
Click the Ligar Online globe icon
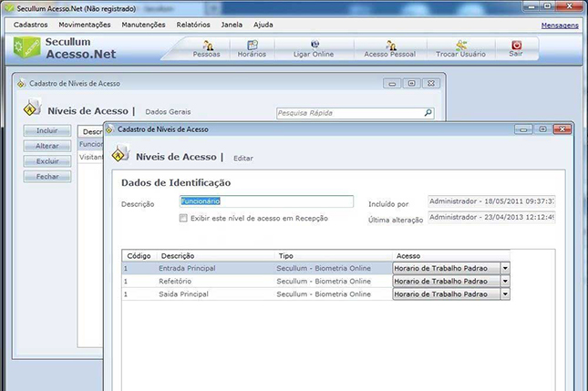tap(315, 45)
